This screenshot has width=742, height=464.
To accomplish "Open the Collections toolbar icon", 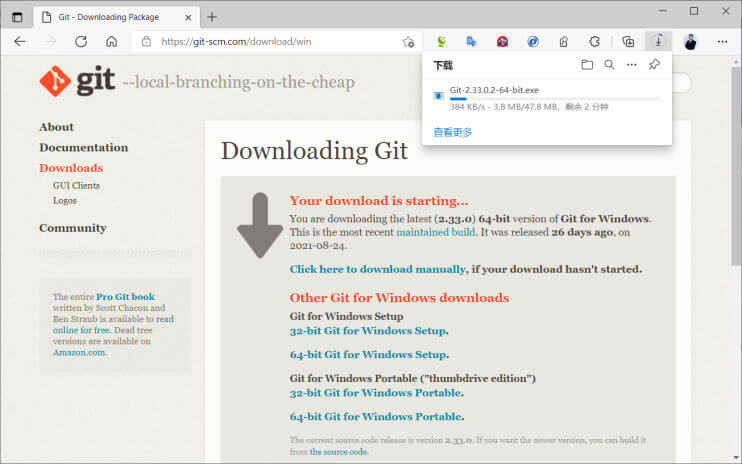I will [628, 42].
